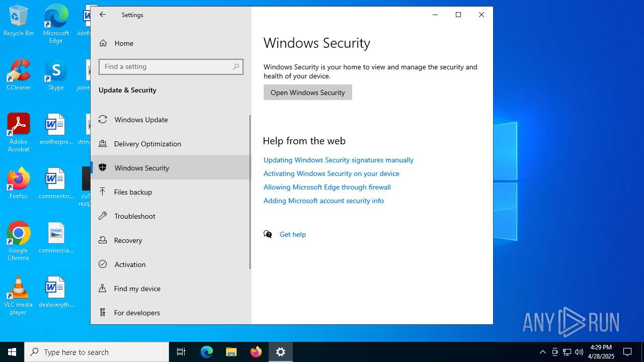This screenshot has width=644, height=362.
Task: Click the search magnifier in Find a setting
Action: click(236, 67)
